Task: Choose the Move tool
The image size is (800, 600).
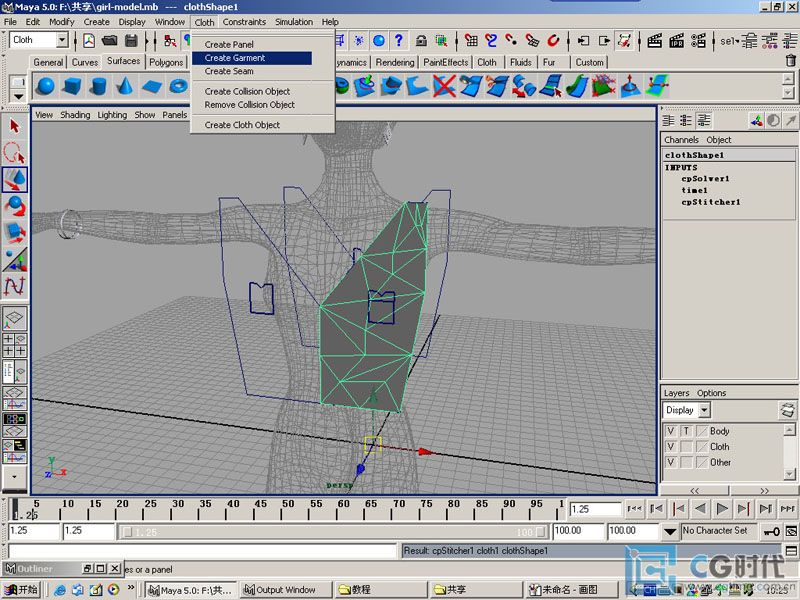Action: [x=14, y=180]
